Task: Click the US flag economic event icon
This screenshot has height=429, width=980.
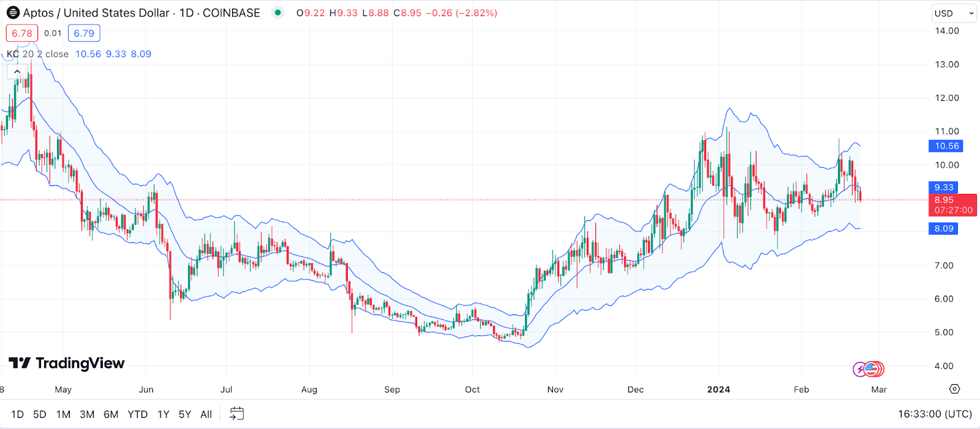Action: pos(872,369)
